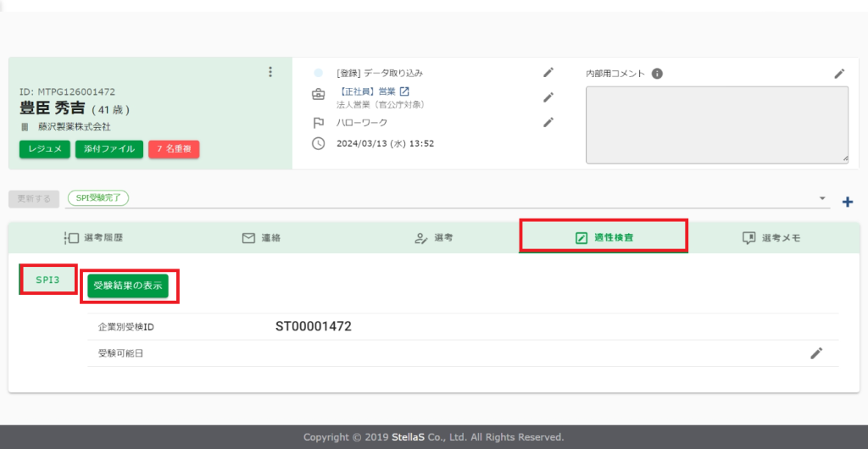Select the 適性検査 tab
This screenshot has height=449, width=868.
click(x=603, y=238)
